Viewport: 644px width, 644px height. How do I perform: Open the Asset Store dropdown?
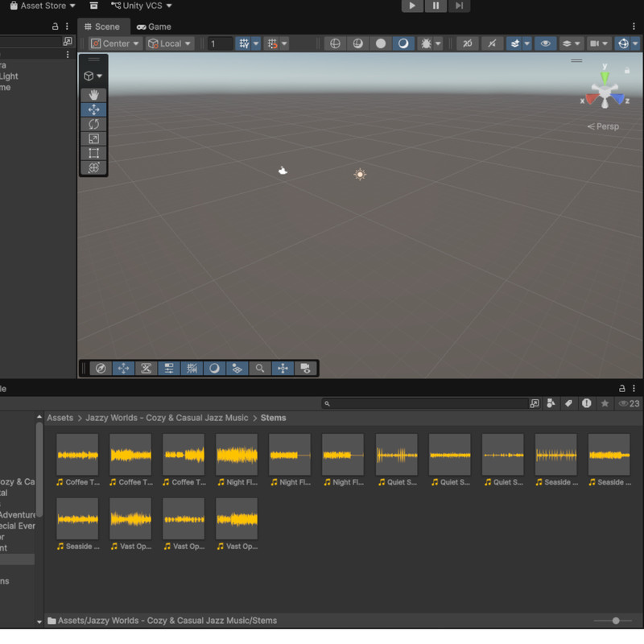tap(43, 6)
